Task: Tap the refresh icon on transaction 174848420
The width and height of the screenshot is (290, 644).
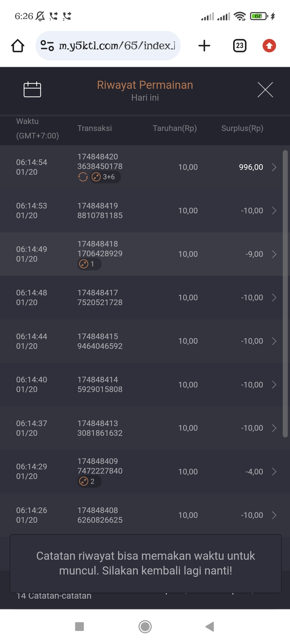Action: tap(83, 177)
